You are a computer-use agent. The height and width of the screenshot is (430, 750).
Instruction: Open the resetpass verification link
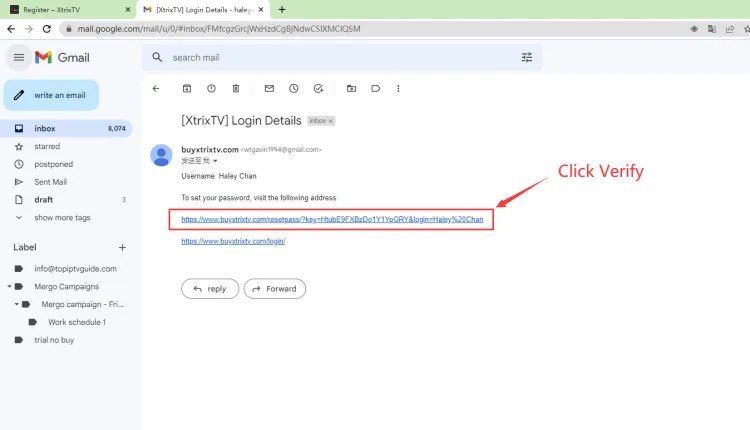[x=332, y=220]
